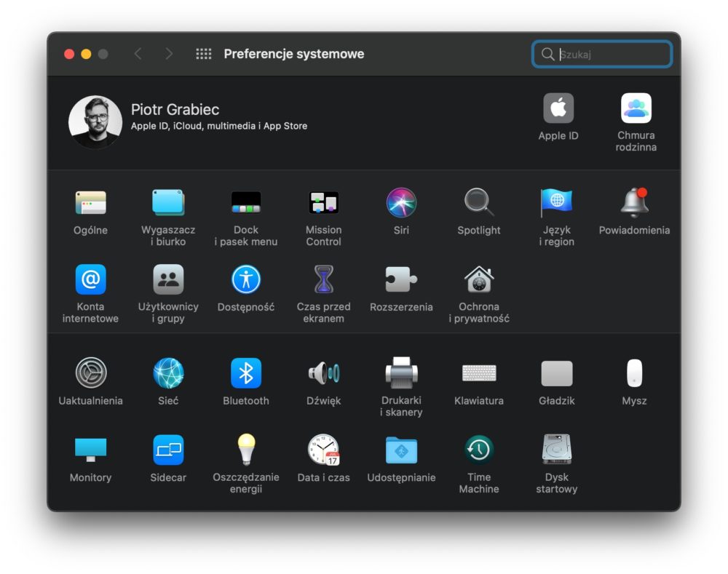Go back with the left arrow
The width and height of the screenshot is (728, 574).
[138, 54]
